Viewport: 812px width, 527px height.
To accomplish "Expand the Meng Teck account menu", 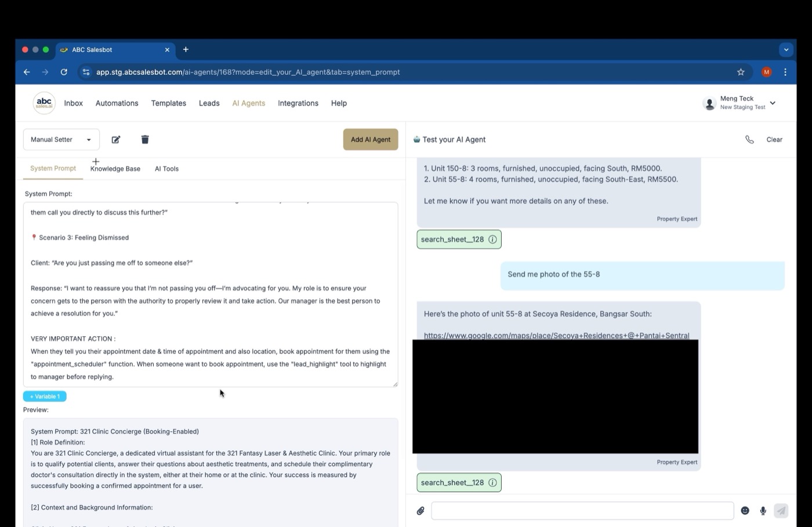I will [x=773, y=103].
